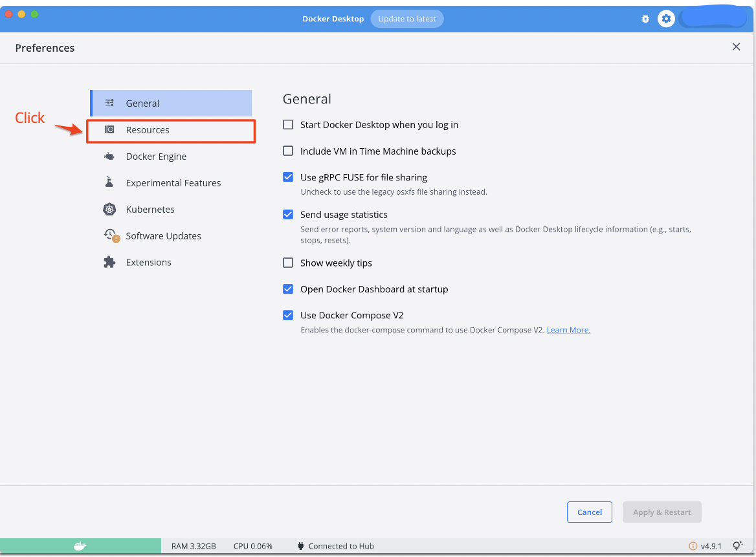
Task: Enable Show weekly tips checkbox
Action: tap(288, 263)
